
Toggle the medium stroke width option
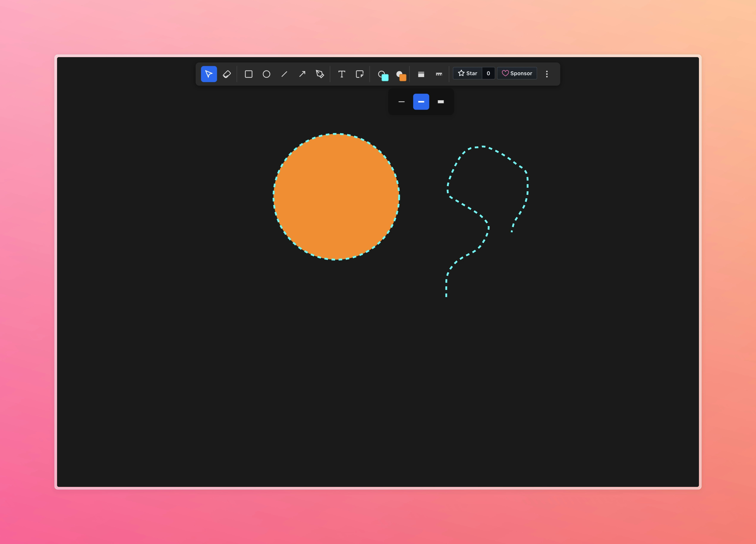tap(421, 102)
